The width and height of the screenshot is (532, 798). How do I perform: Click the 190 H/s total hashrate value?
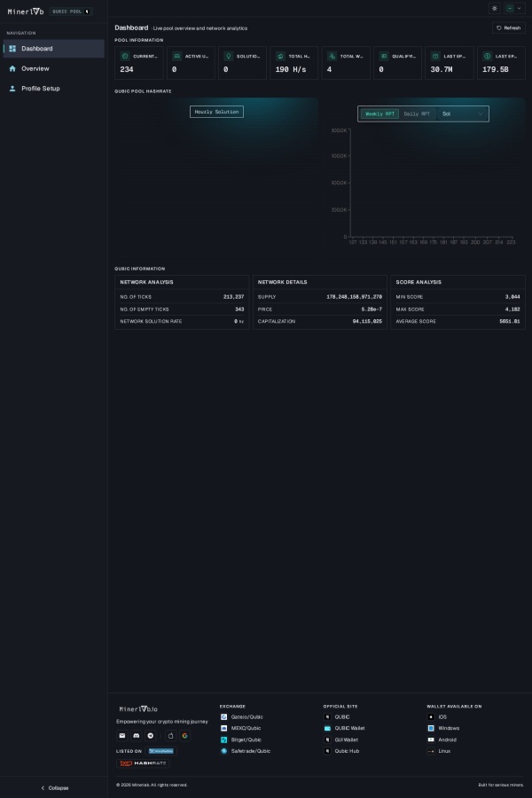click(291, 69)
